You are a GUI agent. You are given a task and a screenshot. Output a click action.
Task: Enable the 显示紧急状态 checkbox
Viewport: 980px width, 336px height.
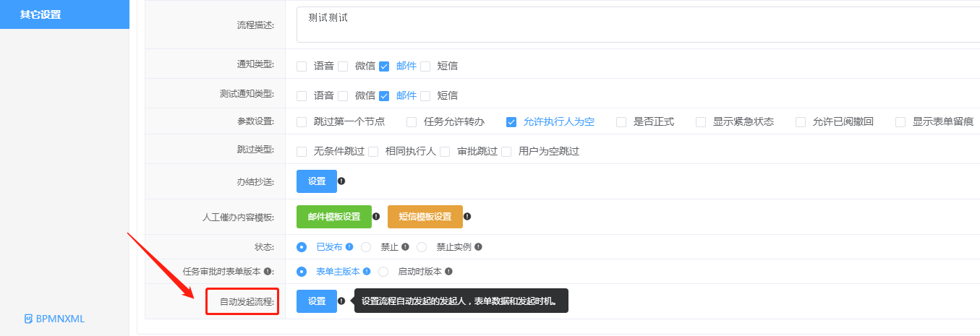(701, 122)
